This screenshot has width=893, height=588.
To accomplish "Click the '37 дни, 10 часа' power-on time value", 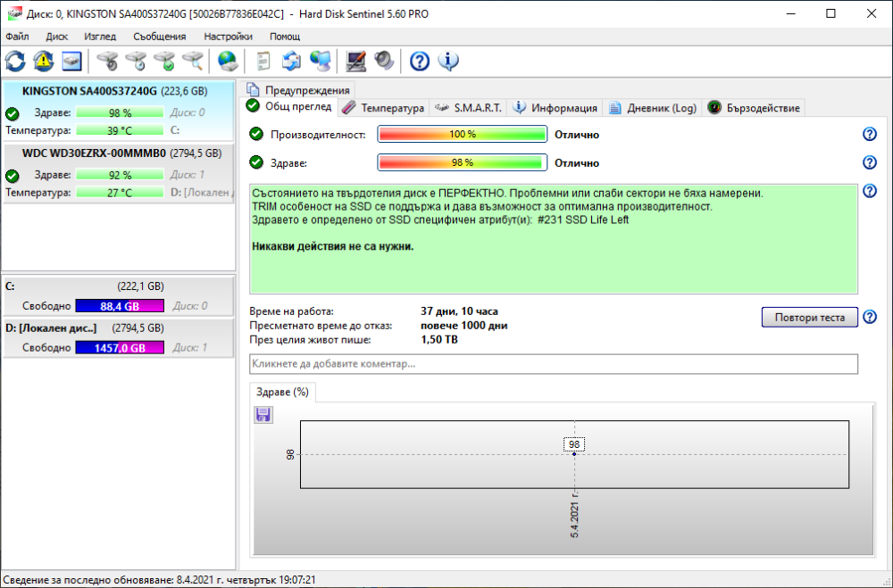I will click(x=459, y=311).
